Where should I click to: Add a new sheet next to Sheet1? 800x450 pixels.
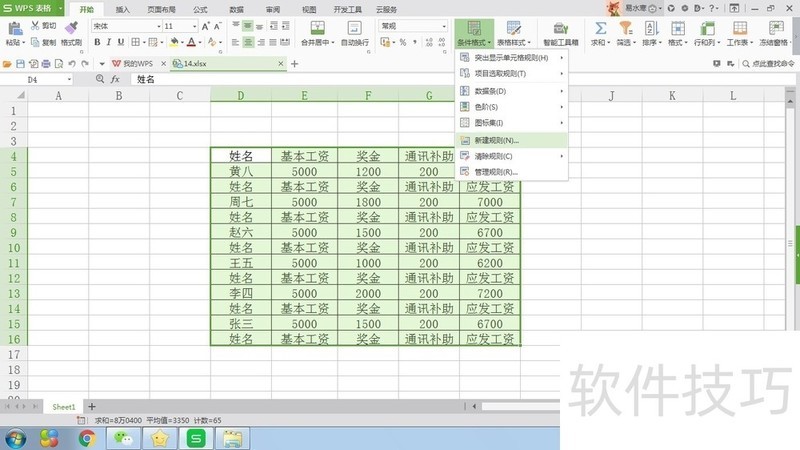[92, 407]
